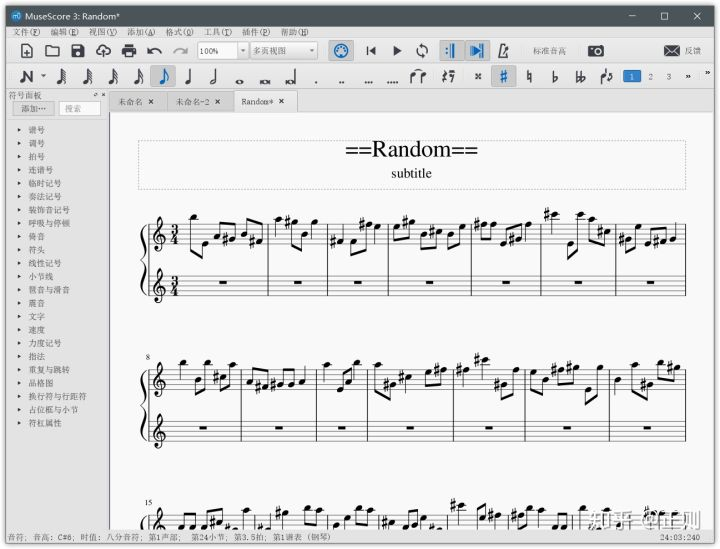
Task: Toggle MIDI input button
Action: click(x=341, y=51)
